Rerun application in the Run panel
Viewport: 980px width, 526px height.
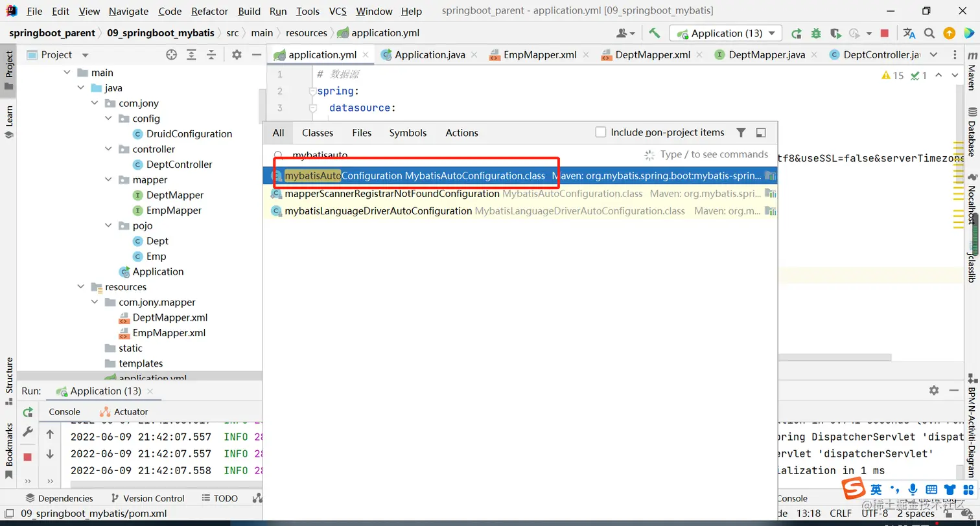click(28, 412)
